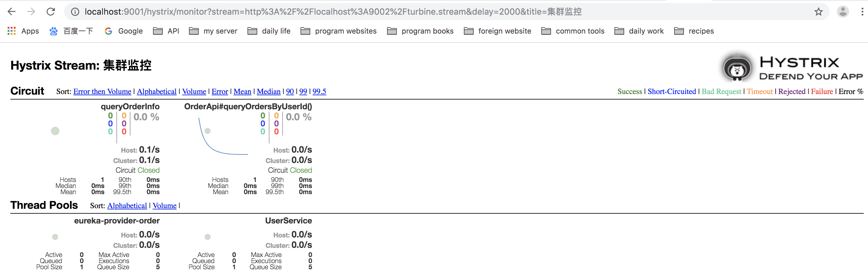This screenshot has width=868, height=279.
Task: Open the program websites bookmarks folder
Action: [338, 31]
